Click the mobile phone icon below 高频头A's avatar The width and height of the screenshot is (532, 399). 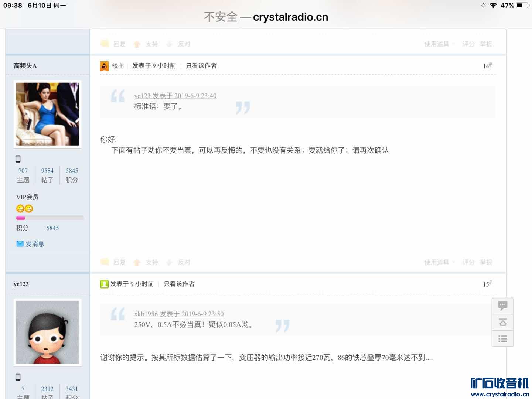coord(18,159)
